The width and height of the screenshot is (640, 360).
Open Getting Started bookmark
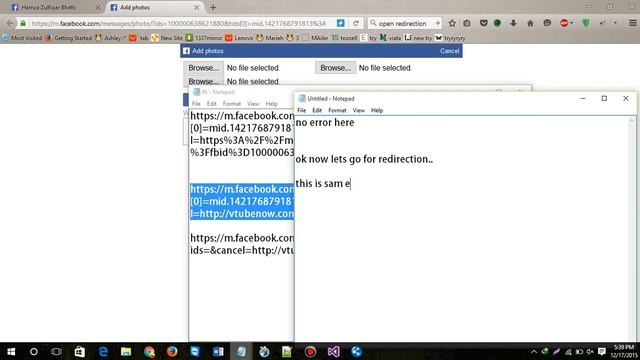69,38
